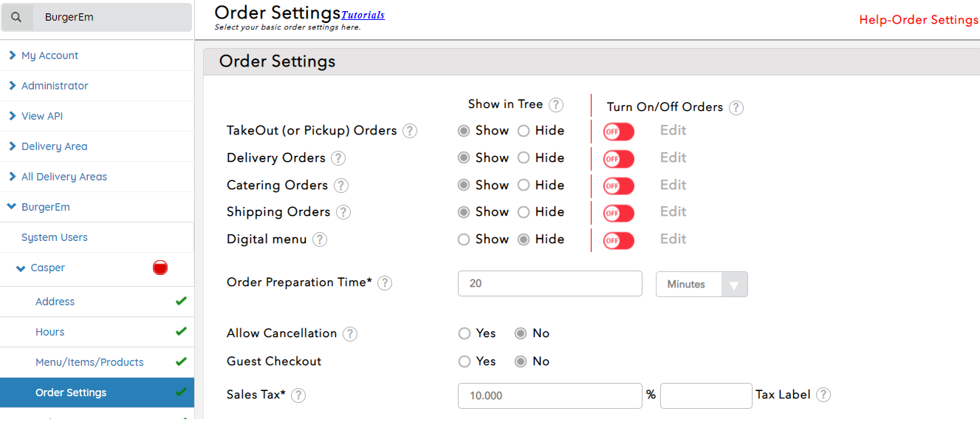Screen dimensions: 980x445
Task: Click help icon next to Tax Label
Action: pyautogui.click(x=823, y=395)
